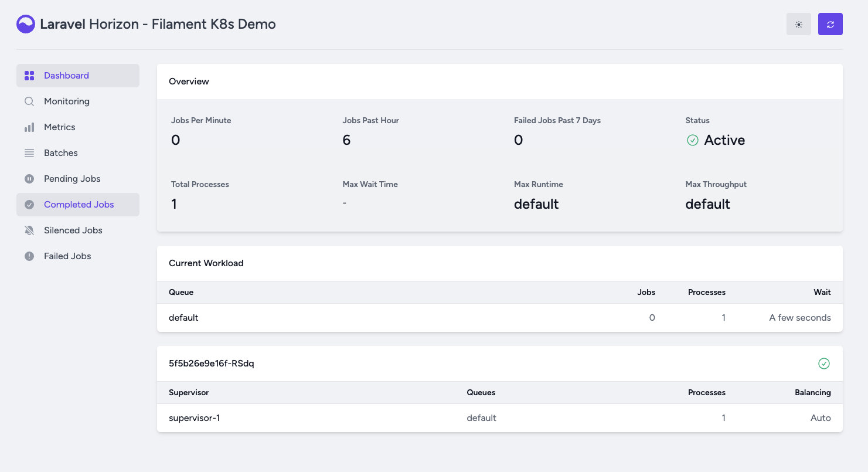
Task: Open Silenced Jobs page
Action: tap(78, 230)
